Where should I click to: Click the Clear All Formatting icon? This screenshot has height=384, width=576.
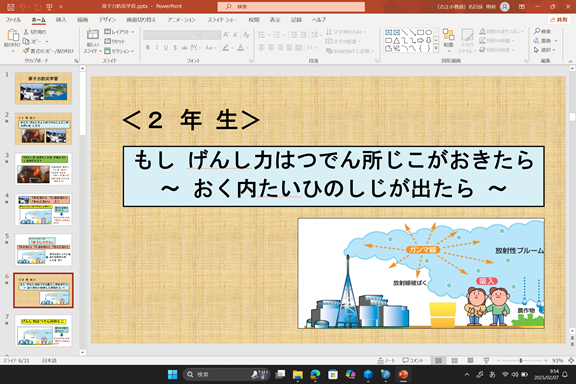pos(246,35)
